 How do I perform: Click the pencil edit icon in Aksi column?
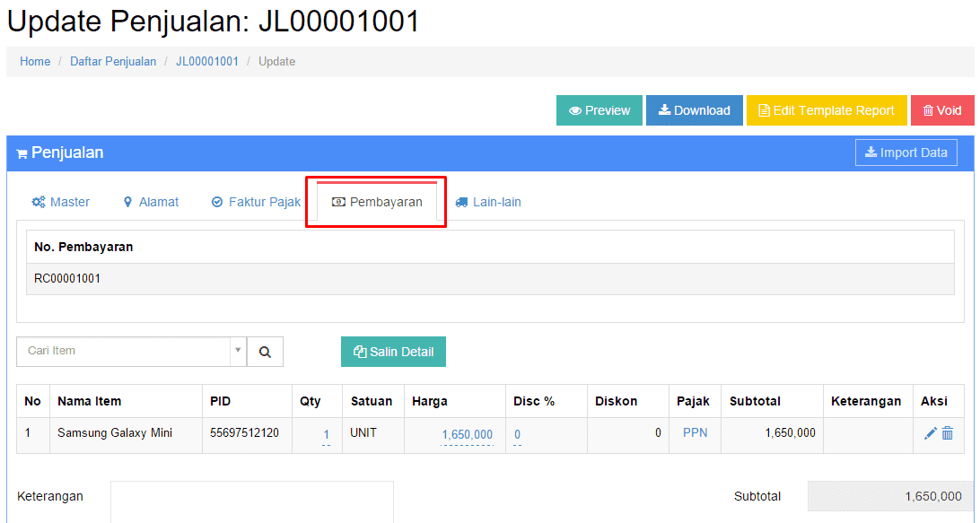click(930, 433)
